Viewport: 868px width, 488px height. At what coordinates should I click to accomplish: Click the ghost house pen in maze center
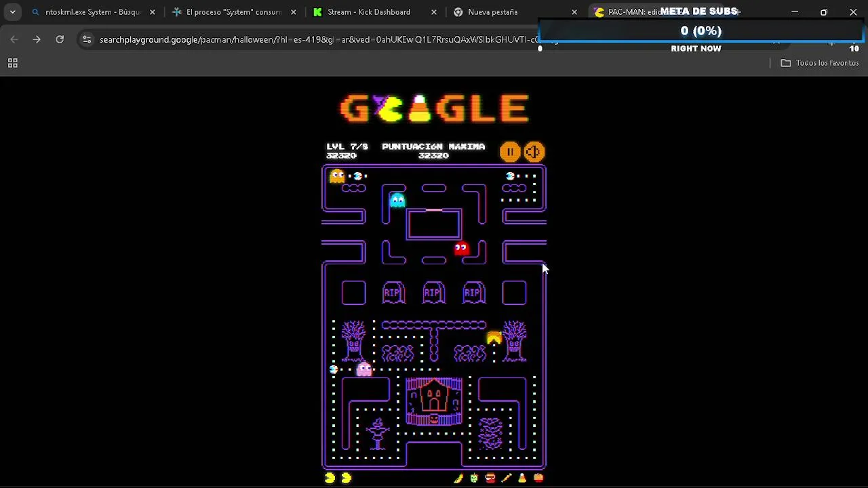(x=434, y=224)
